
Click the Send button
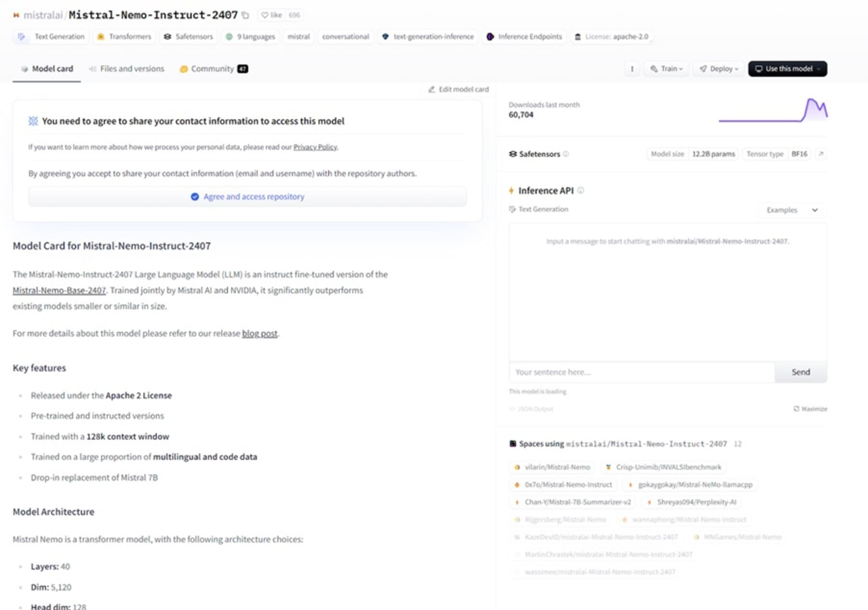pos(801,372)
